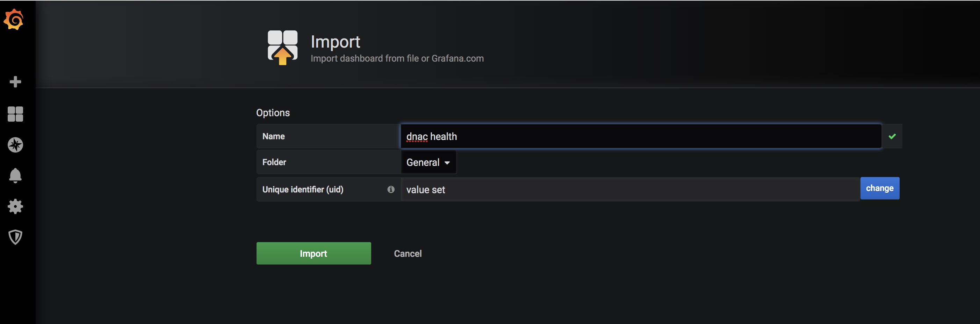Click the Folder field label

pyautogui.click(x=274, y=162)
